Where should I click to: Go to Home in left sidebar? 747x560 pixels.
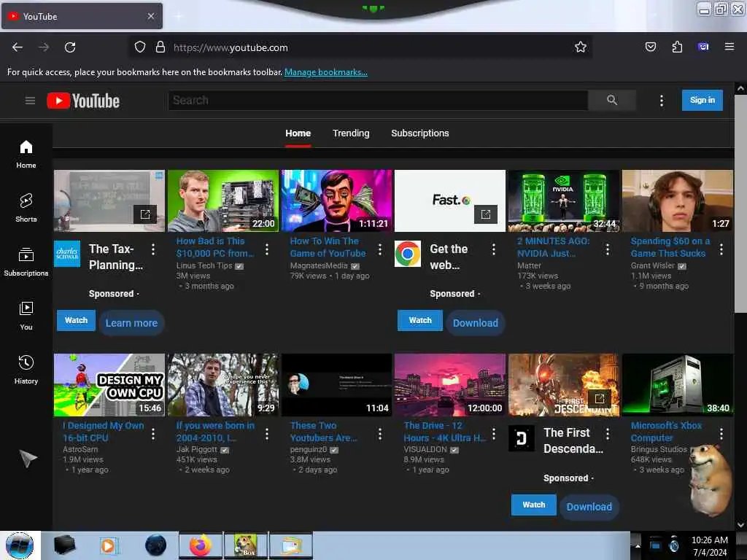tap(26, 155)
